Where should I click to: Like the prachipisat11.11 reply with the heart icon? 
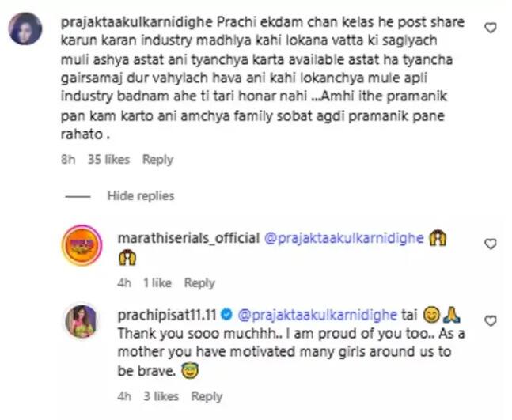tap(491, 321)
